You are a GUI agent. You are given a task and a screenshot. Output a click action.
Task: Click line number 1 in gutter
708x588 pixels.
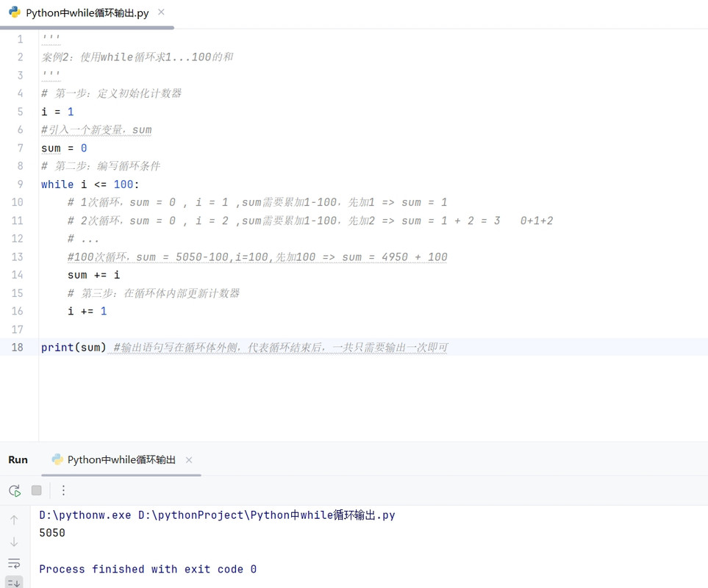[20, 39]
